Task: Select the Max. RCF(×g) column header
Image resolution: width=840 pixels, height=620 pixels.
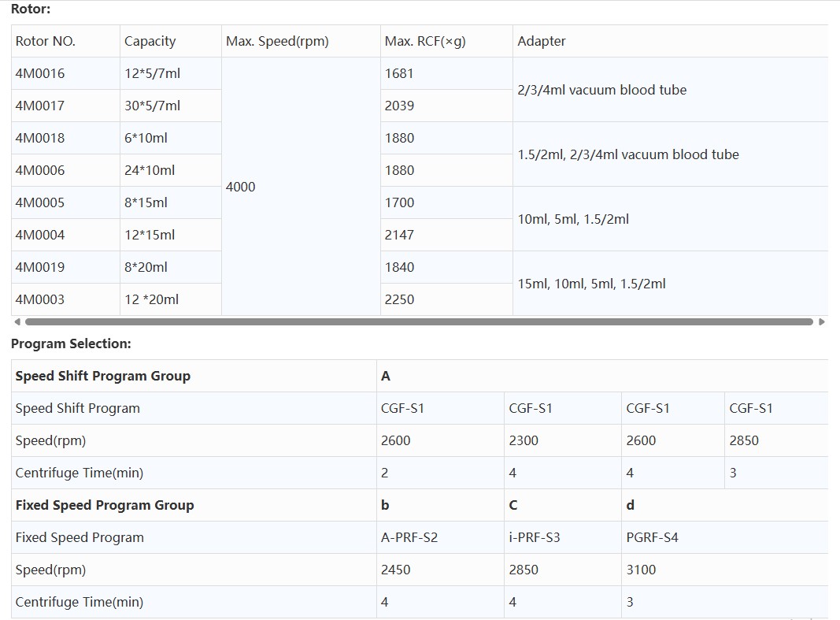Action: click(x=425, y=41)
